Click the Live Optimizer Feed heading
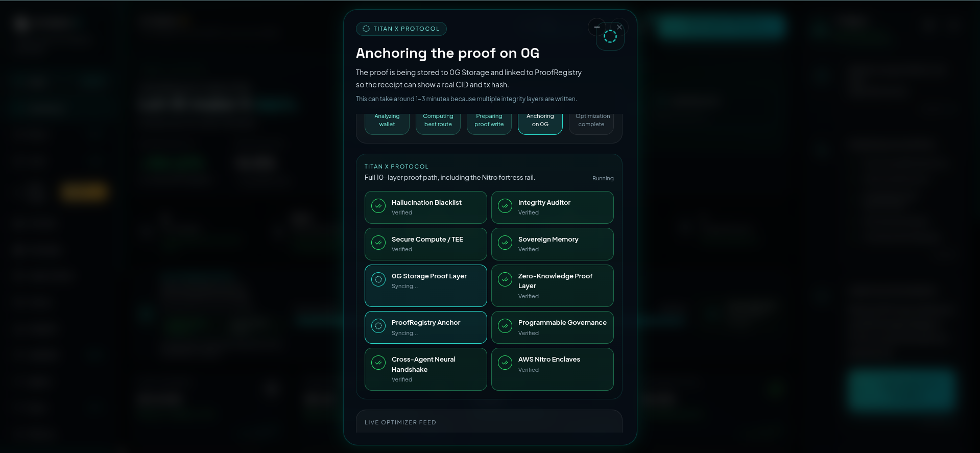This screenshot has width=980, height=453. tap(400, 422)
